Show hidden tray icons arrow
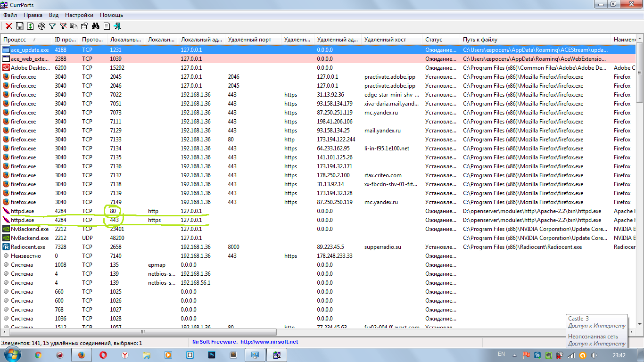This screenshot has height=362, width=644. [x=514, y=355]
